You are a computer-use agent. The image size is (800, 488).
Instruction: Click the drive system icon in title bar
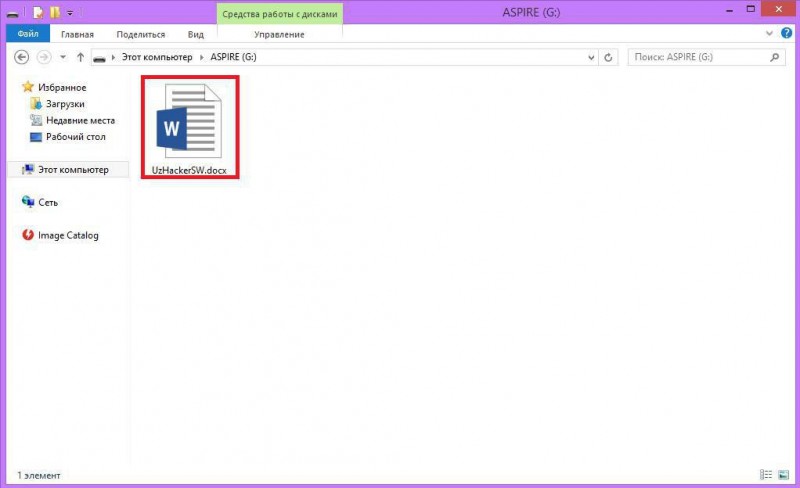(x=13, y=13)
